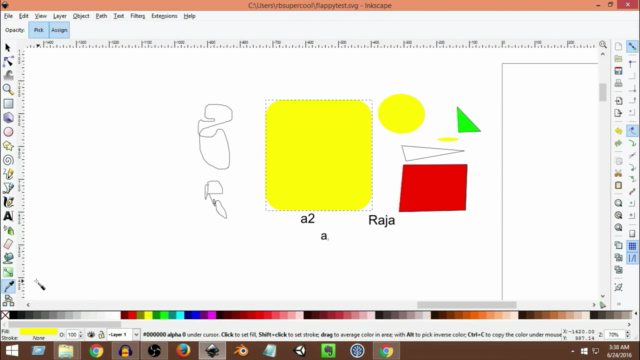Click the New document icon
The width and height of the screenshot is (640, 360).
(618, 47)
